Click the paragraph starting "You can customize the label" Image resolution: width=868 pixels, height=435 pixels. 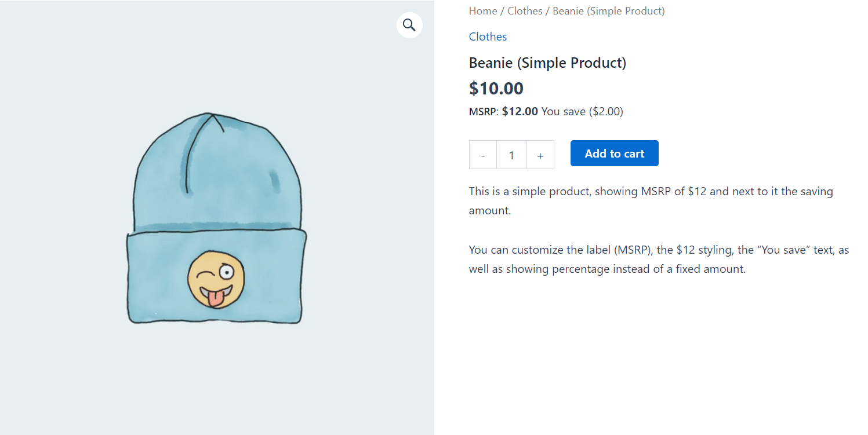(x=659, y=259)
